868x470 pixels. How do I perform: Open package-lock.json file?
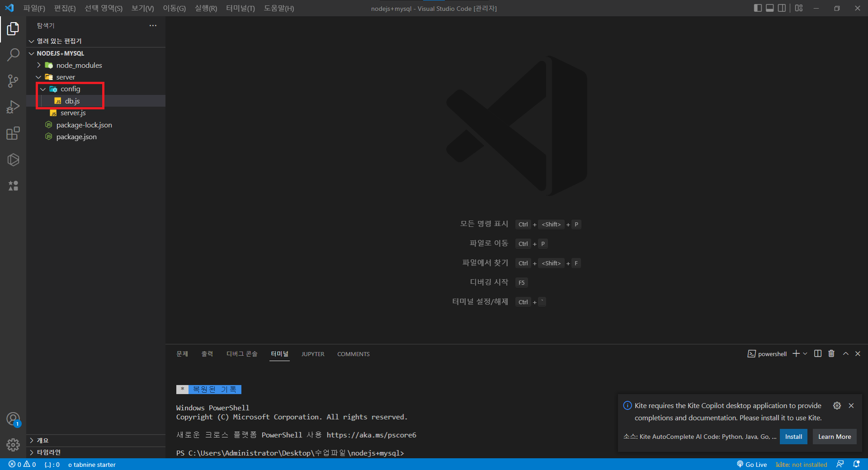96,125
